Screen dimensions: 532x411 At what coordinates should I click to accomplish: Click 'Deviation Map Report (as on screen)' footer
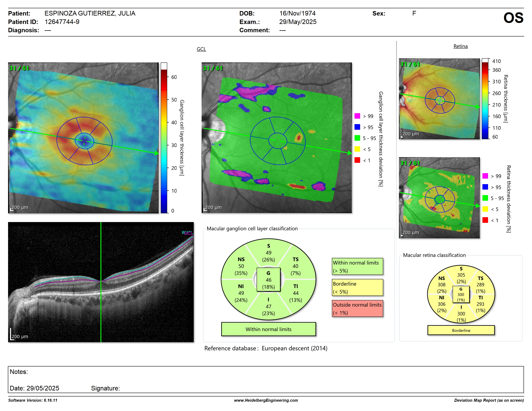pyautogui.click(x=489, y=400)
